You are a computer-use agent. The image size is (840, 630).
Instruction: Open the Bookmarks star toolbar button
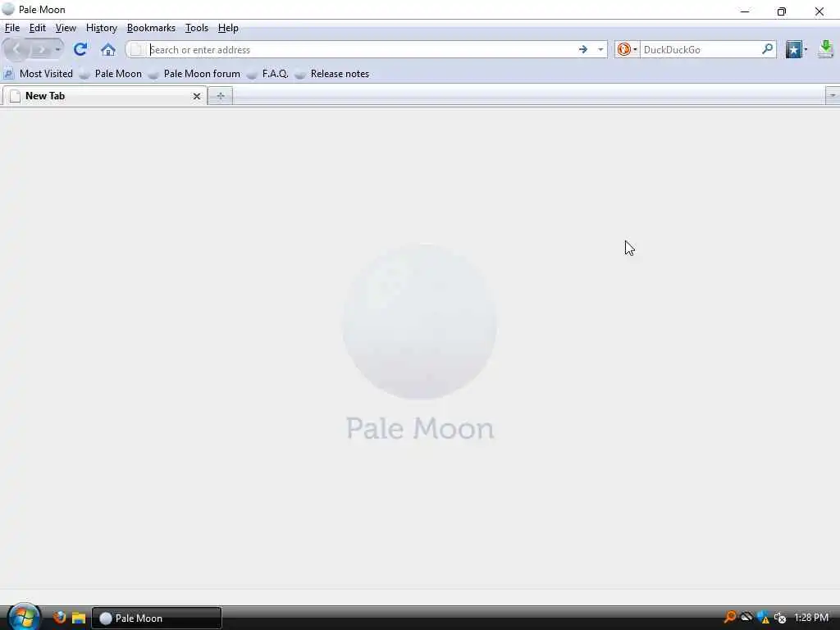793,50
